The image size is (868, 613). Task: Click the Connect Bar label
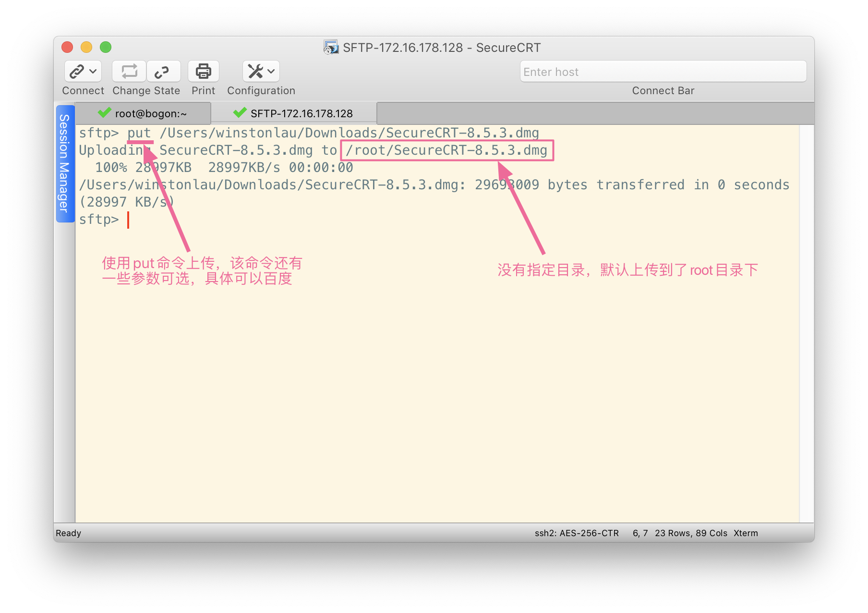(x=663, y=91)
